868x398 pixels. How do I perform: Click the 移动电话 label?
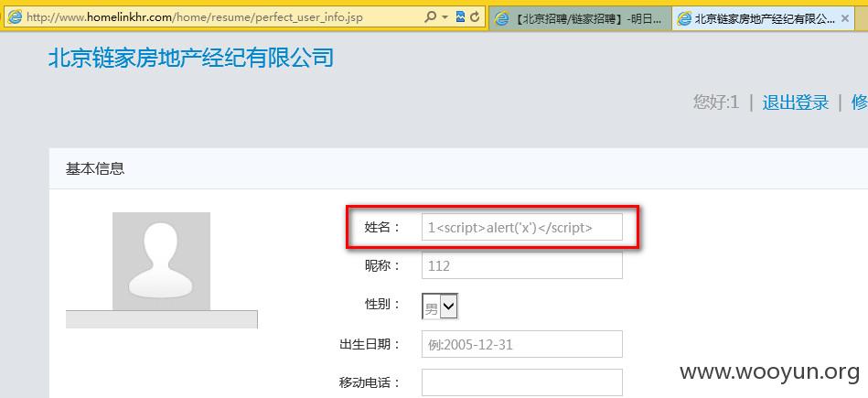[x=370, y=382]
